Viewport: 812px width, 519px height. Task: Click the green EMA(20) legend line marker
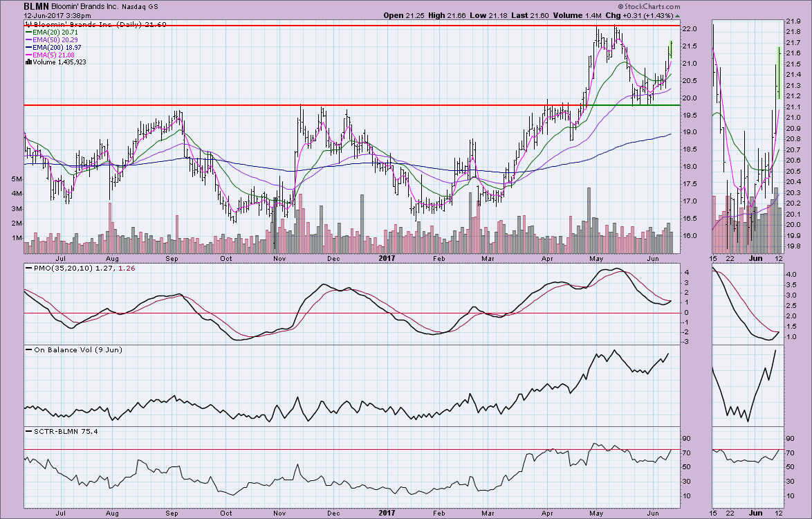tap(28, 32)
